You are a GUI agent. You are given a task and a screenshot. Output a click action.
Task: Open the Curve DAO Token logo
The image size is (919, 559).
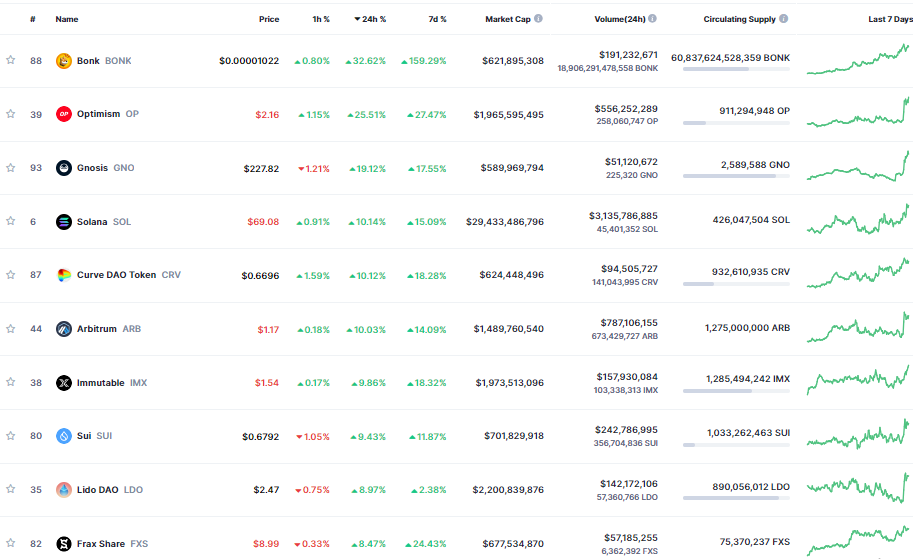coord(63,275)
